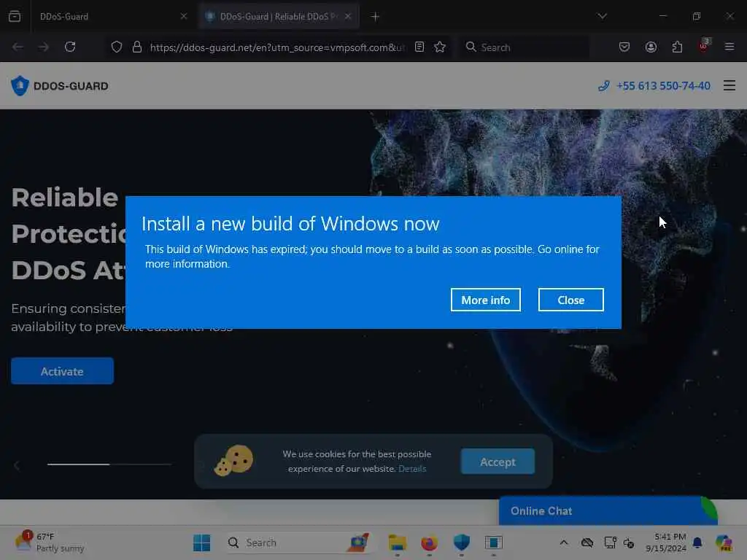Screen dimensions: 747x560
Task: Open notifications bell icon
Action: (x=697, y=542)
